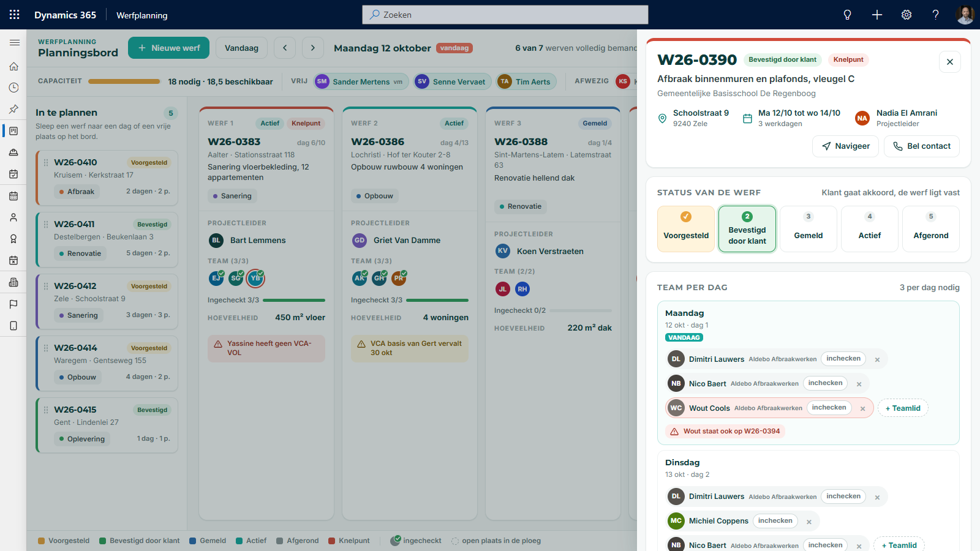Add Teamlid on Maandag

coord(903,408)
